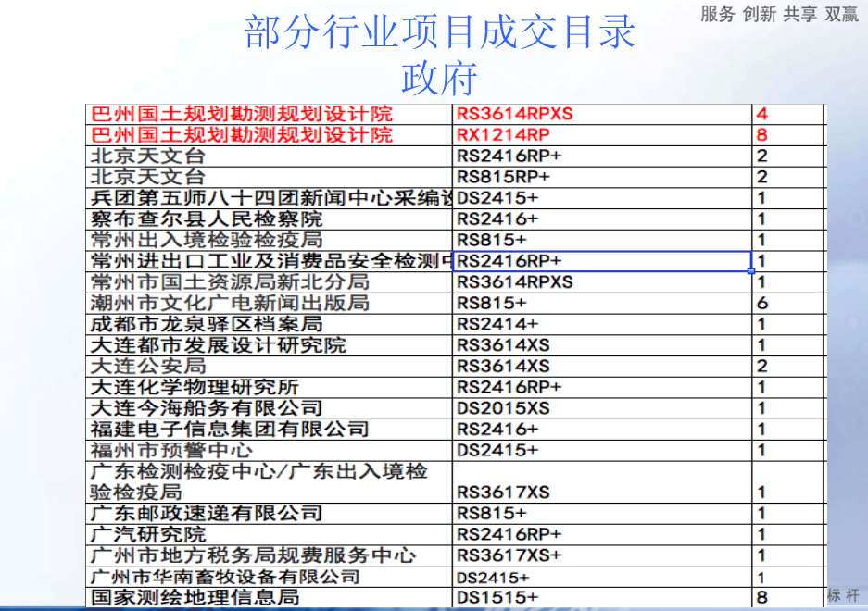Click the 政府 subtitle heading
This screenshot has height=611, width=868.
click(439, 79)
